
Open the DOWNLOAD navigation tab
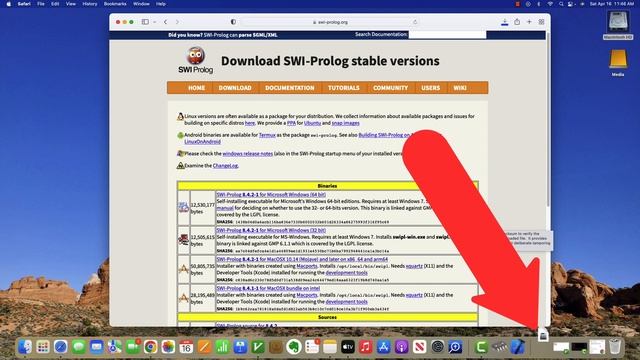click(x=235, y=88)
